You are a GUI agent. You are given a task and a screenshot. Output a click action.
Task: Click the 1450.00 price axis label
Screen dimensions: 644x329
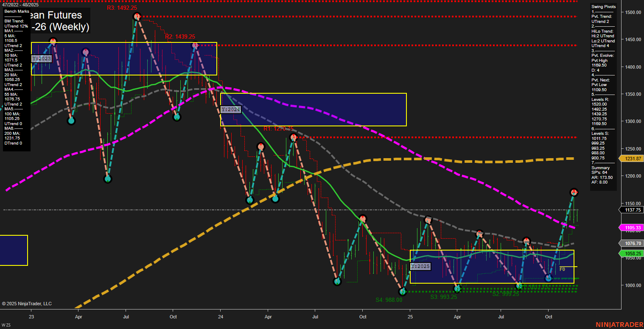(632, 39)
